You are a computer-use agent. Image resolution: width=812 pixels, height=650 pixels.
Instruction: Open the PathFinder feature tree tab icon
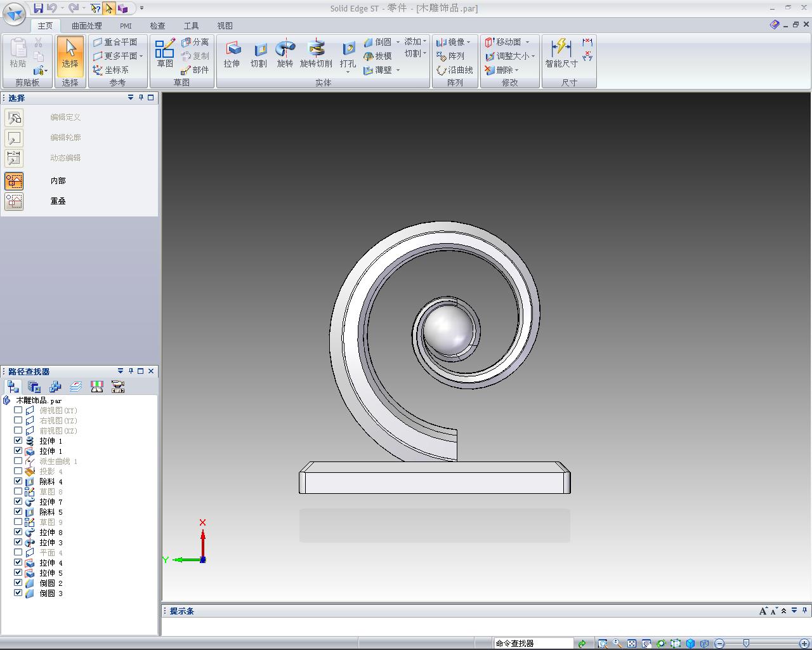point(13,387)
